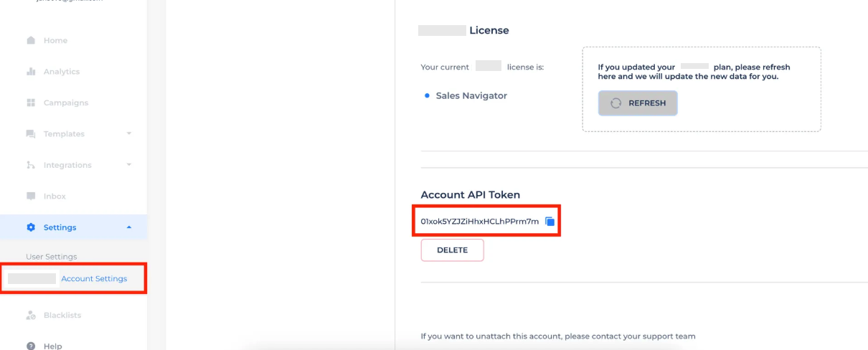Collapse the Settings submenu arrow
Screen dimensions: 868x350
point(129,227)
